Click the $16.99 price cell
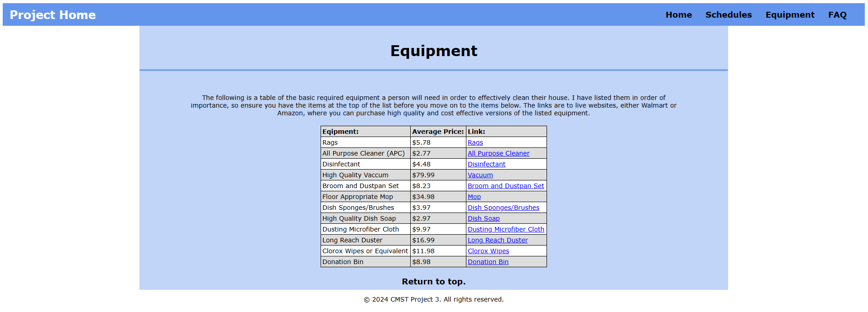868x312 pixels. point(438,240)
